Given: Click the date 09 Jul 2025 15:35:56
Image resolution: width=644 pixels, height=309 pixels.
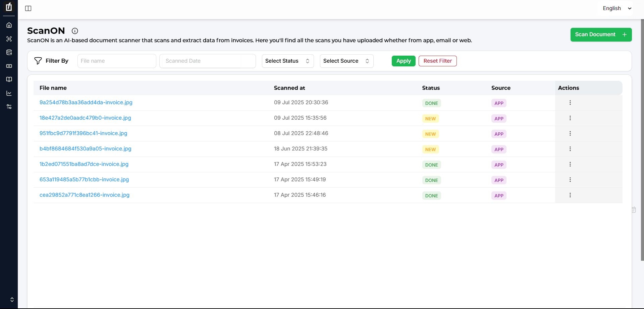Looking at the screenshot, I should pos(300,118).
